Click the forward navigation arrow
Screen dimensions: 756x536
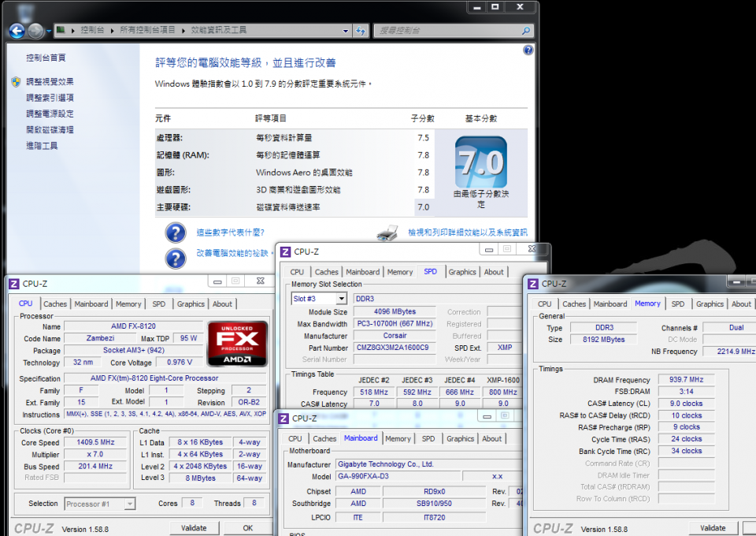coord(35,30)
